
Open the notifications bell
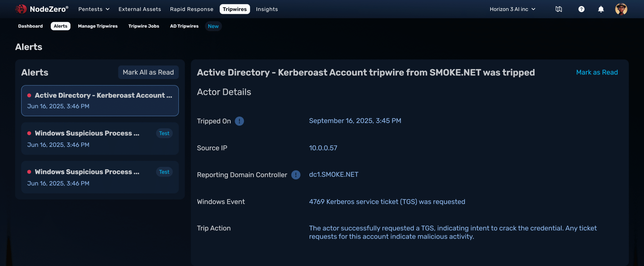(601, 9)
